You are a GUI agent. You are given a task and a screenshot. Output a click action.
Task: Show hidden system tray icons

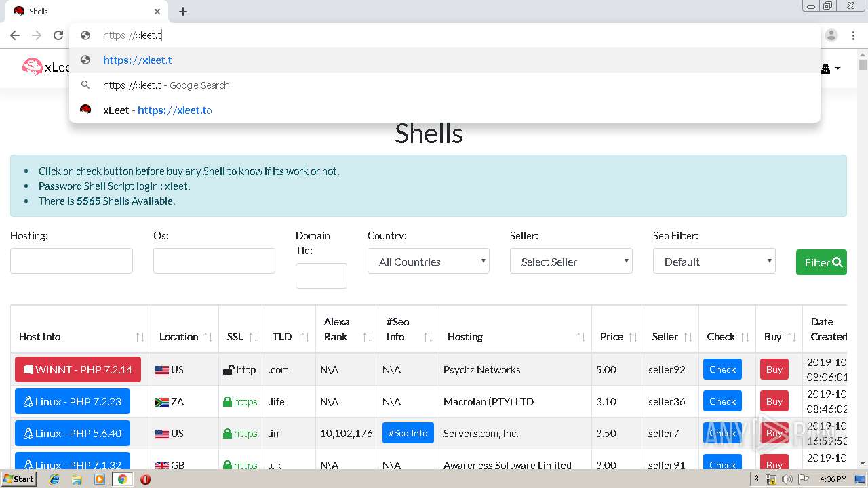[756, 479]
